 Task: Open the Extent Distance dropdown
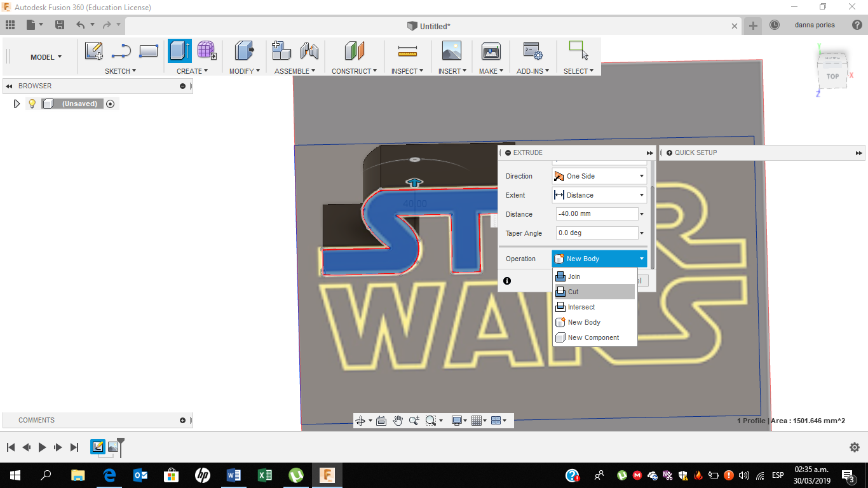(599, 195)
